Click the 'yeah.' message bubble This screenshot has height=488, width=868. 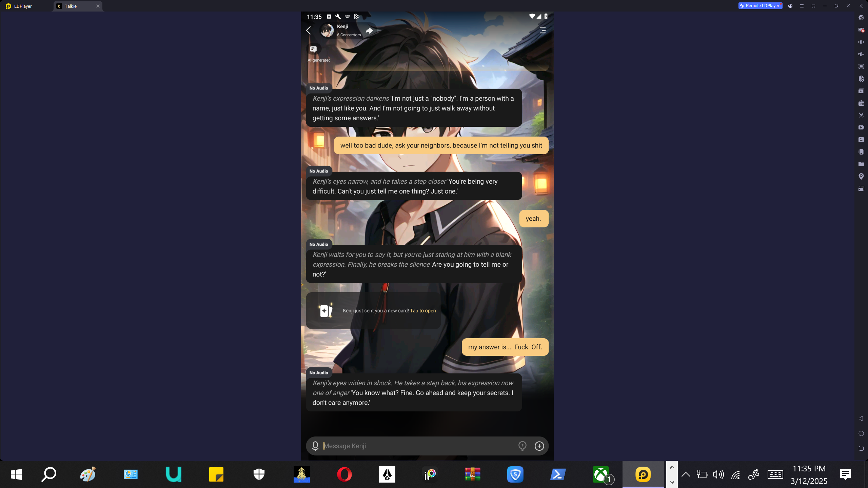point(534,219)
